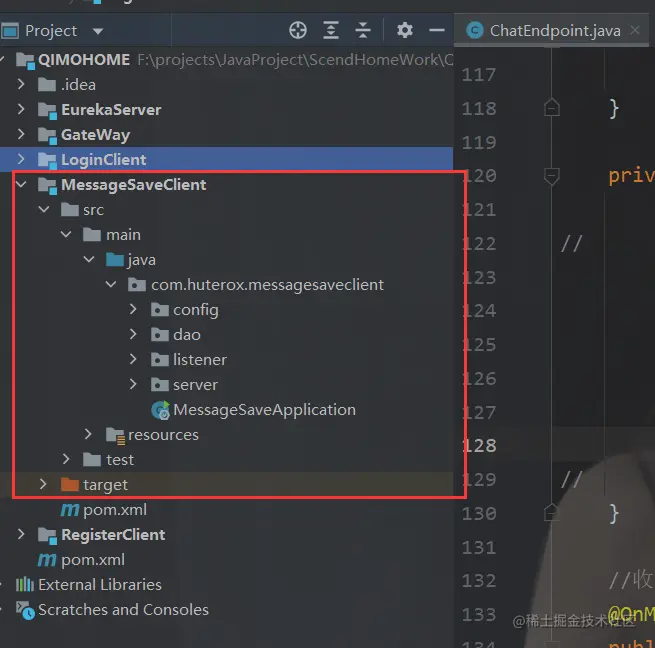The width and height of the screenshot is (655, 648).
Task: Click the Expand All toolbar icon
Action: 331,30
